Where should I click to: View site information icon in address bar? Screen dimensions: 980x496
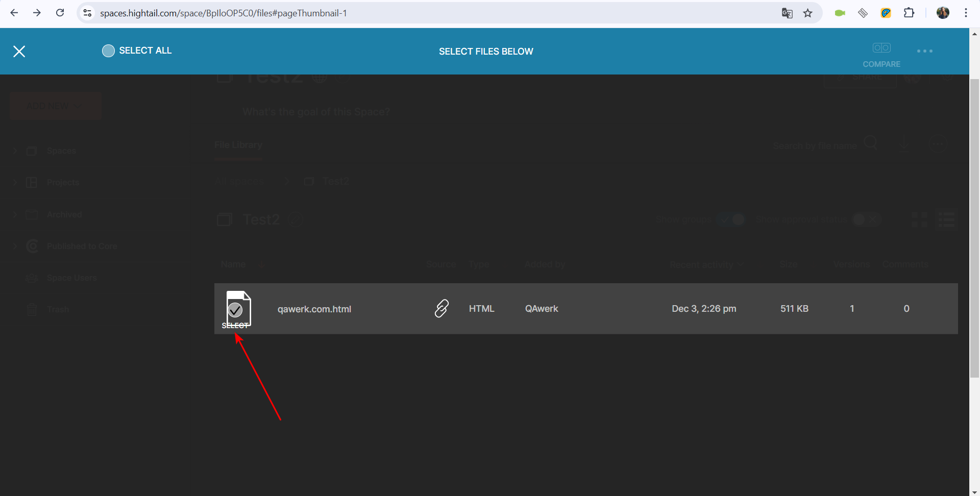pyautogui.click(x=88, y=13)
